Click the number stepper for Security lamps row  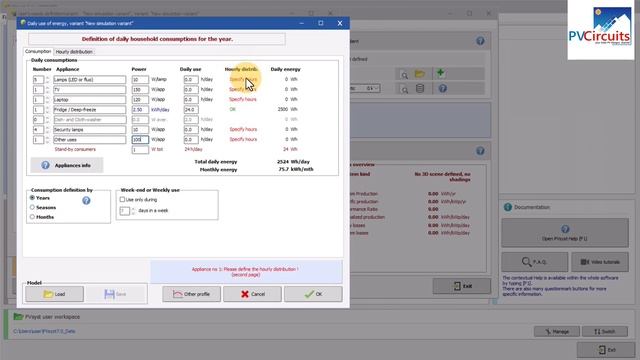click(47, 129)
